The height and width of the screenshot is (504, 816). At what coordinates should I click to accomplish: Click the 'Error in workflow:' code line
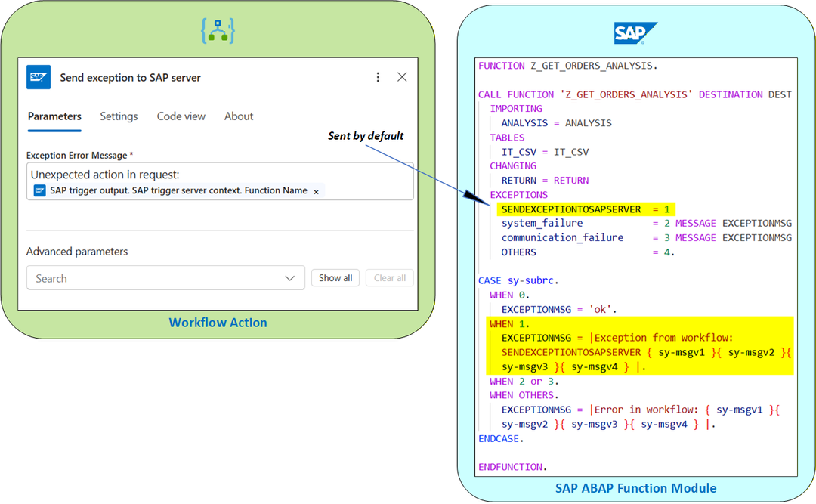(640, 410)
